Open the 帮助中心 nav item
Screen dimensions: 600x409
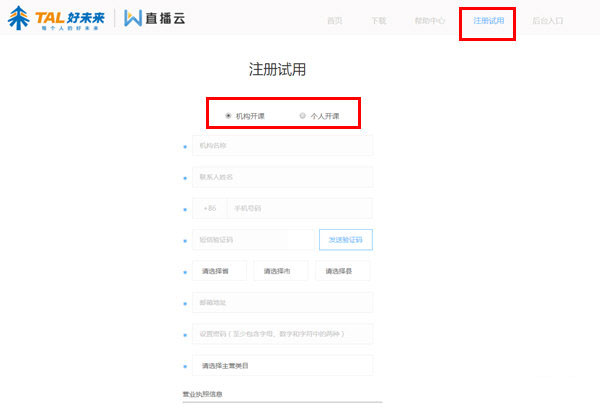pos(428,21)
